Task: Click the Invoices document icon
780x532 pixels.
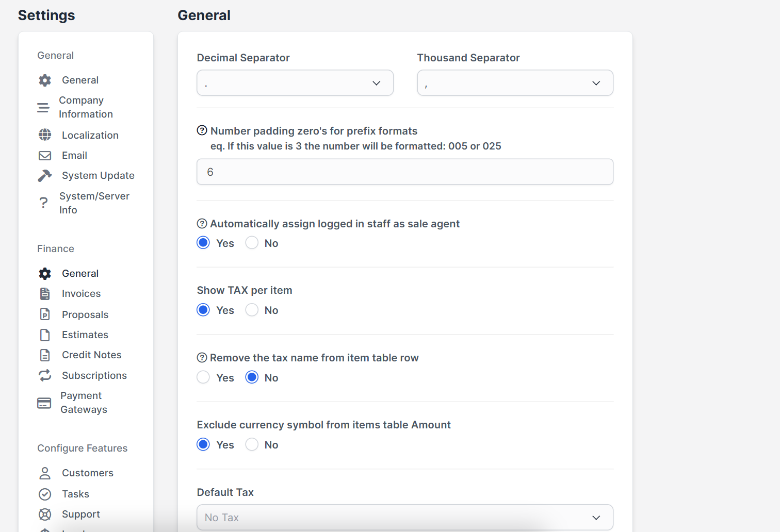Action: (45, 293)
